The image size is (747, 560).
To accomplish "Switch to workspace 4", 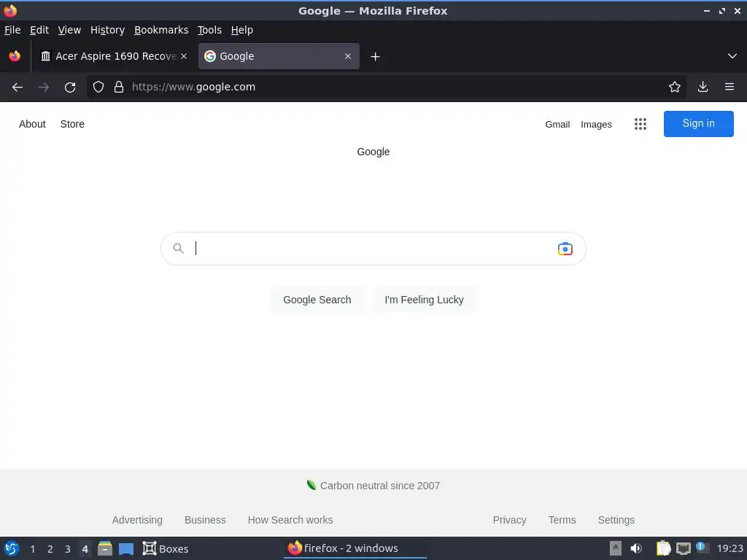I will [x=85, y=549].
